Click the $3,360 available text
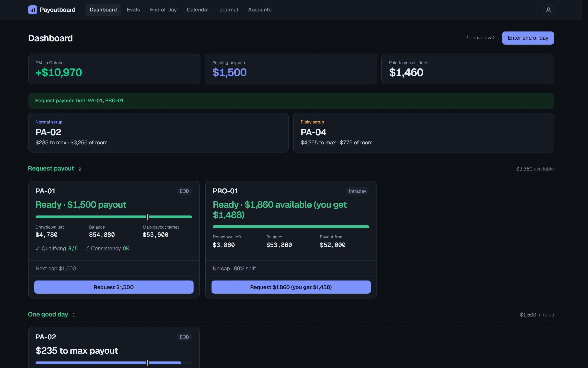The image size is (588, 368). [x=535, y=169]
